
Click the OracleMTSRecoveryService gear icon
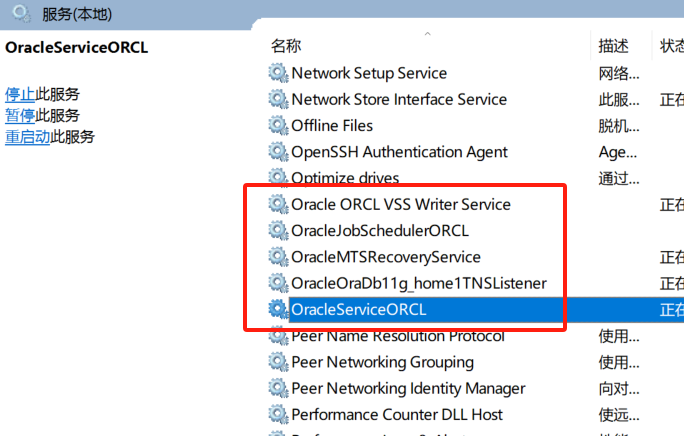278,257
